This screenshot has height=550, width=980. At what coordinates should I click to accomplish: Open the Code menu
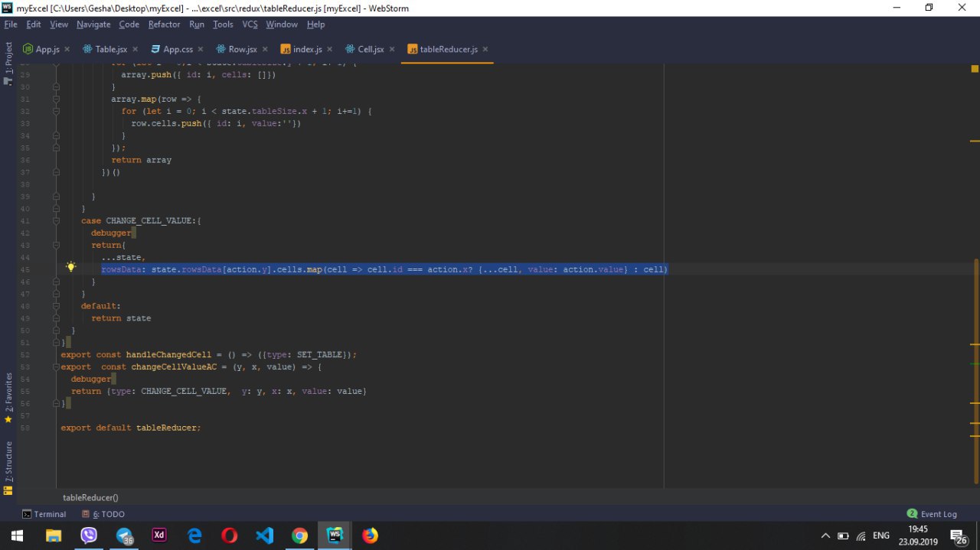(129, 24)
